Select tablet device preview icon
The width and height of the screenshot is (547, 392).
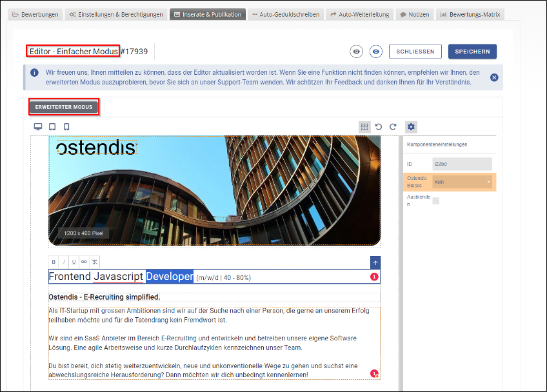click(52, 126)
